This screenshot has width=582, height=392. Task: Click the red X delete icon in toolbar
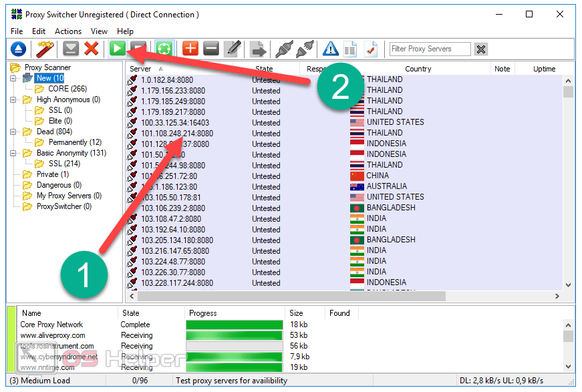click(x=92, y=49)
